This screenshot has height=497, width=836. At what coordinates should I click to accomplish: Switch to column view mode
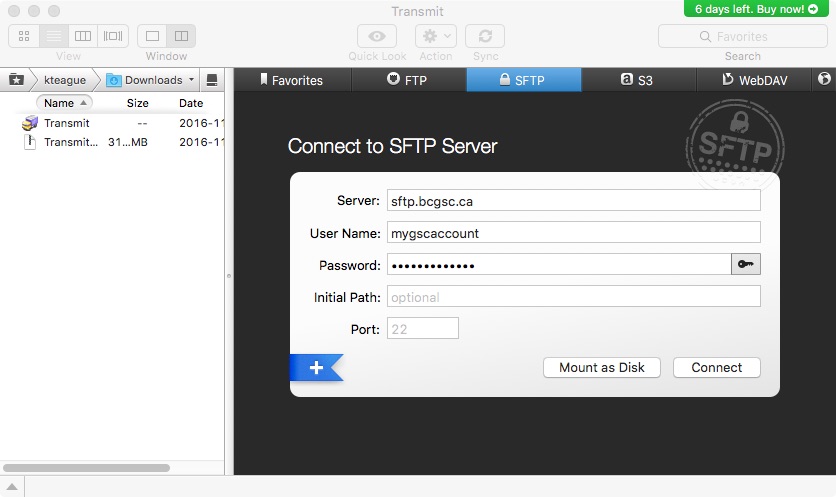pyautogui.click(x=83, y=36)
